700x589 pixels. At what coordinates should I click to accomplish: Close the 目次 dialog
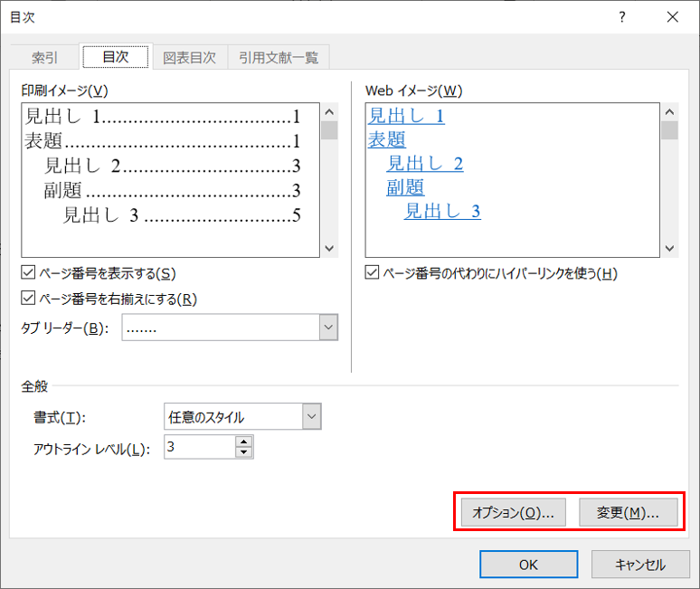tap(672, 17)
